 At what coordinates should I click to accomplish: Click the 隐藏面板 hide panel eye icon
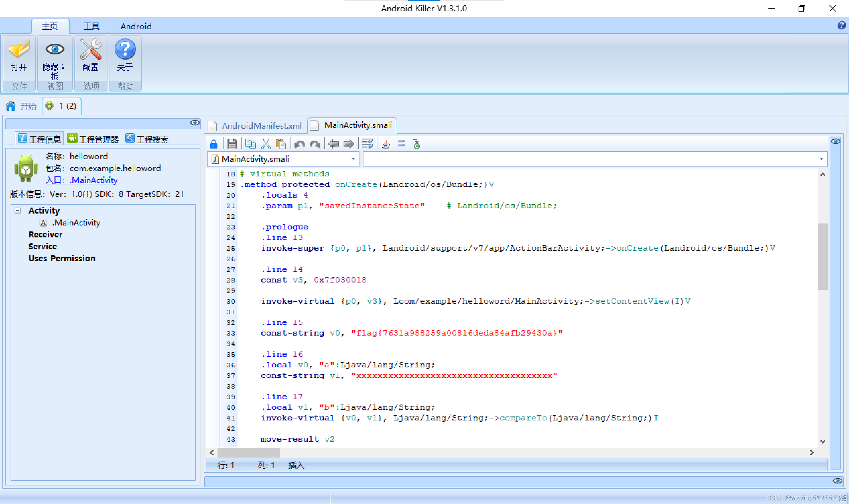coord(55,49)
